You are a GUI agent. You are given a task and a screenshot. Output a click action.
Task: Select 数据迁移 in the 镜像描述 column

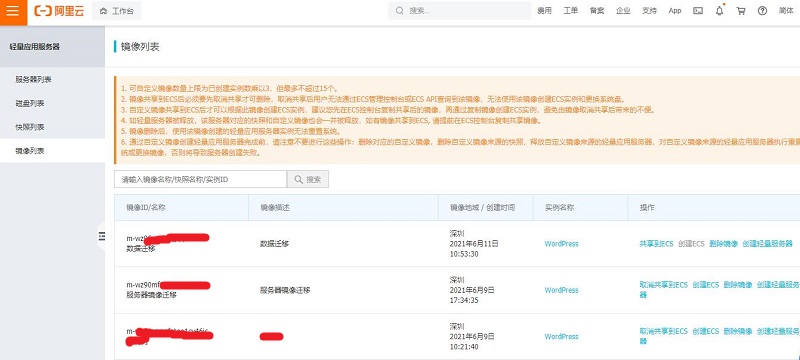(274, 244)
